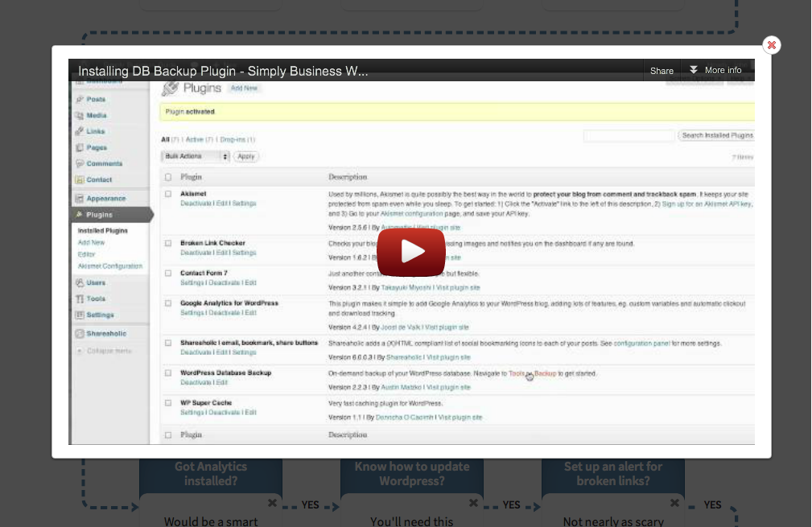This screenshot has width=812, height=527.
Task: Click the Pages icon in the sidebar
Action: click(x=79, y=147)
